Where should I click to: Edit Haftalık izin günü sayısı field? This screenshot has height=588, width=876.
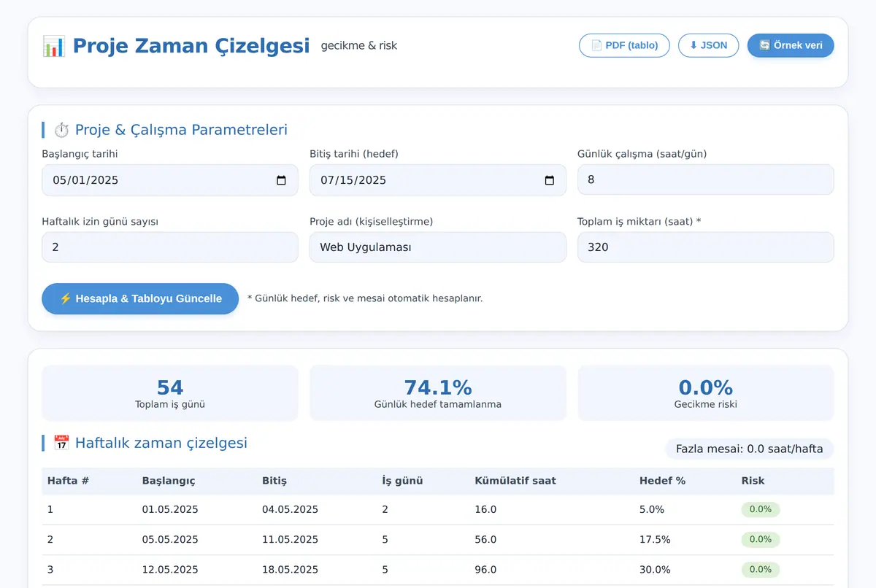click(169, 247)
